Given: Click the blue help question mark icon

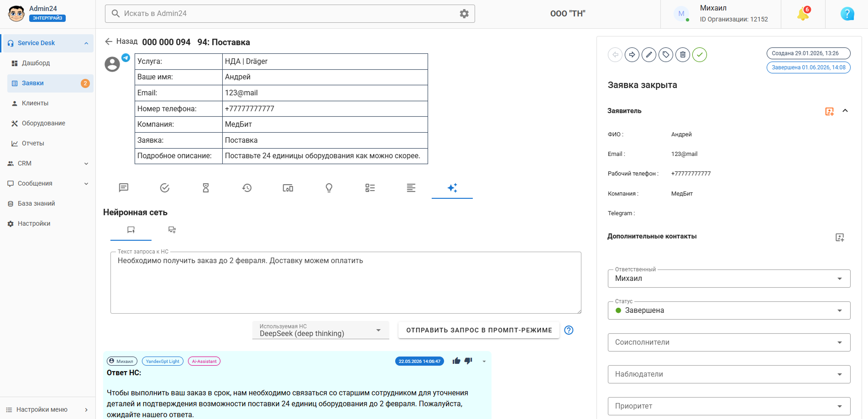Looking at the screenshot, I should click(847, 14).
